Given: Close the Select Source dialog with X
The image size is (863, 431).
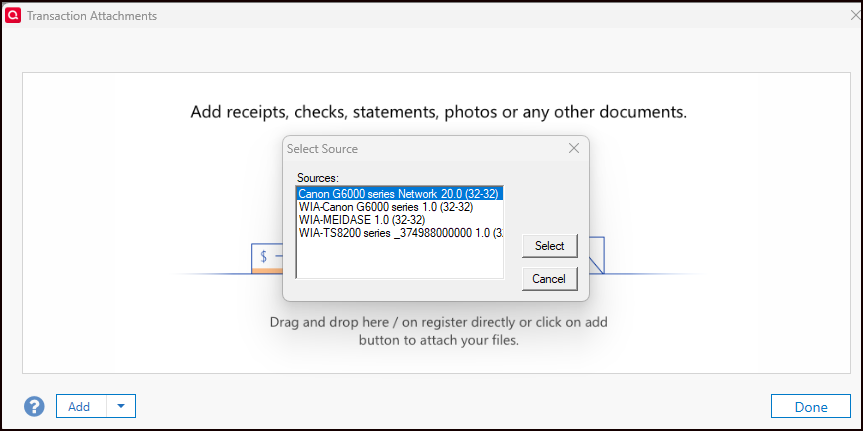Looking at the screenshot, I should pyautogui.click(x=573, y=148).
